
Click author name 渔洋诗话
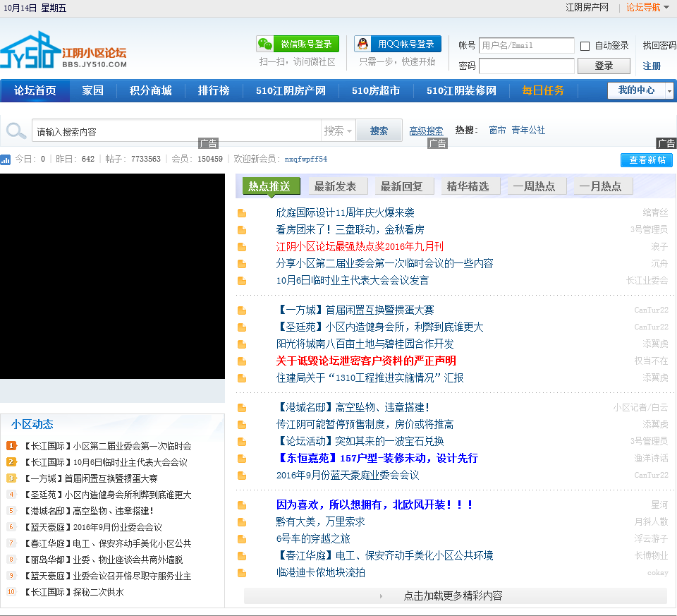[651, 459]
